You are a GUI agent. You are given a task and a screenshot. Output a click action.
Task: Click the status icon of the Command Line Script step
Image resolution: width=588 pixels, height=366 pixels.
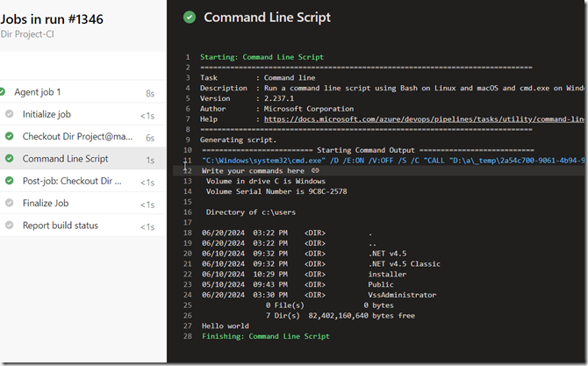point(10,159)
